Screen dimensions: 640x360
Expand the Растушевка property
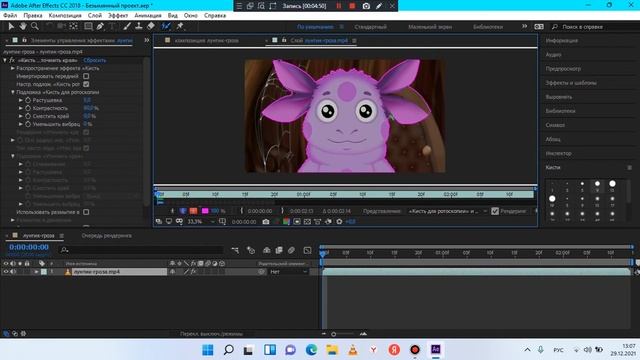[21, 100]
